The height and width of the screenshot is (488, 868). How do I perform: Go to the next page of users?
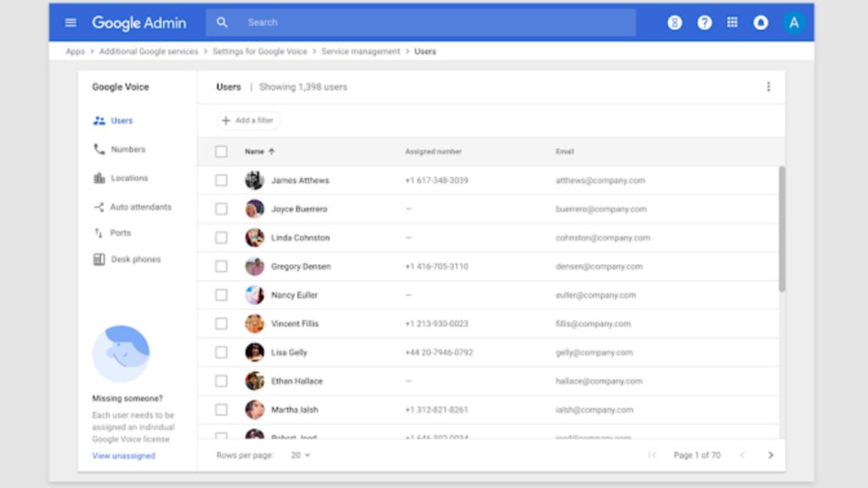click(771, 455)
